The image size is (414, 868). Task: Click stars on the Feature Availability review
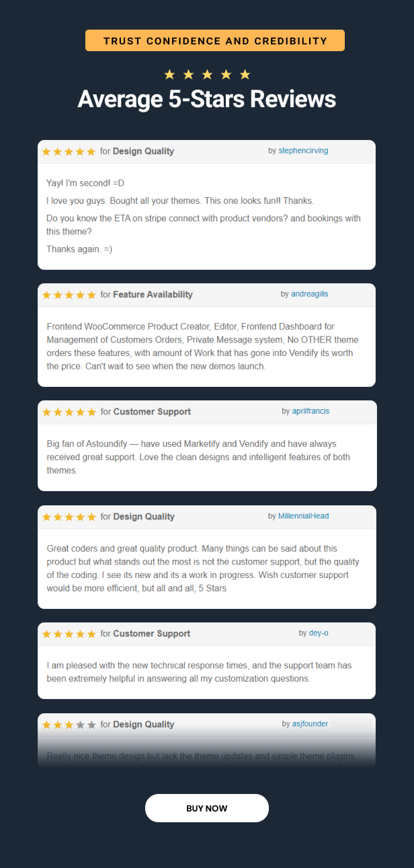[x=69, y=295]
